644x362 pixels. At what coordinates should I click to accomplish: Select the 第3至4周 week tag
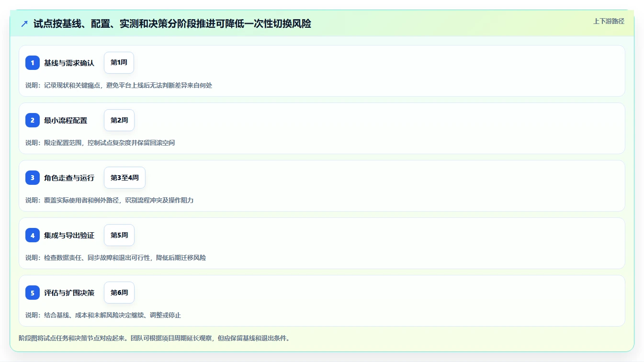click(124, 178)
